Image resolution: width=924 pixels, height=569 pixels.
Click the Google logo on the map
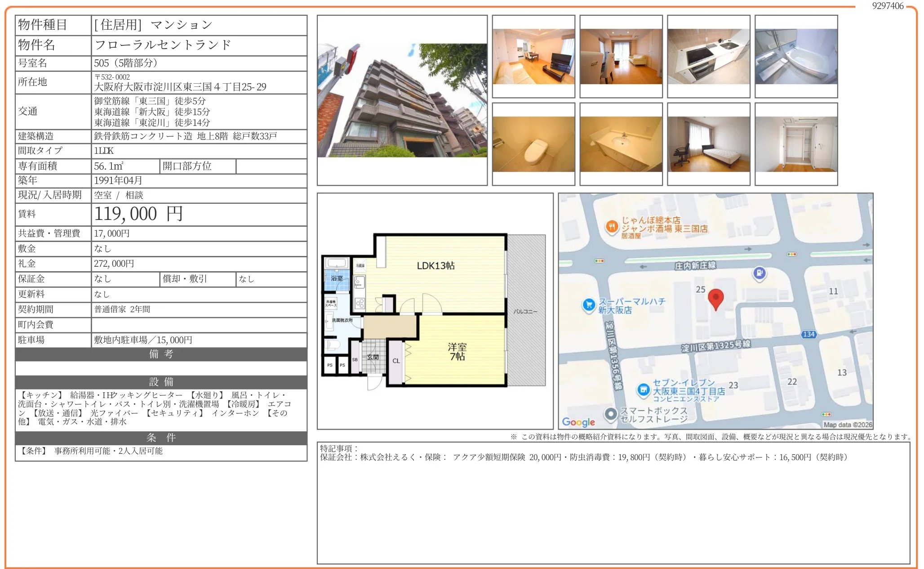[578, 422]
